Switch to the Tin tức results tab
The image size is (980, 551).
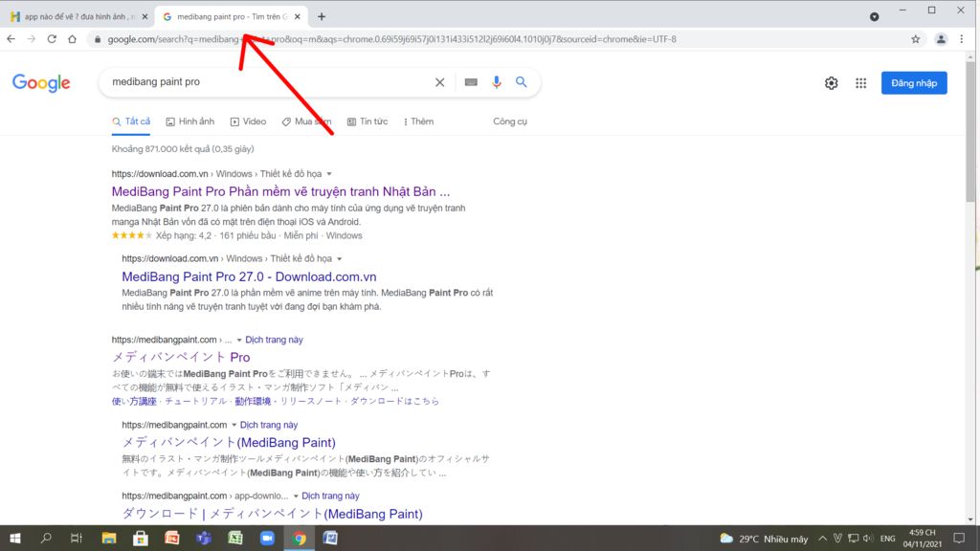click(x=367, y=121)
